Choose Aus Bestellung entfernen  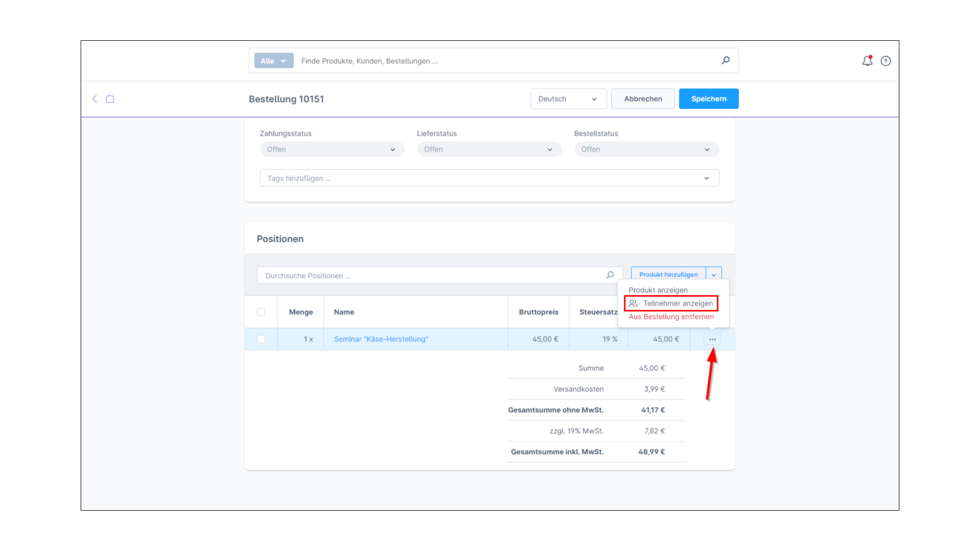[671, 316]
